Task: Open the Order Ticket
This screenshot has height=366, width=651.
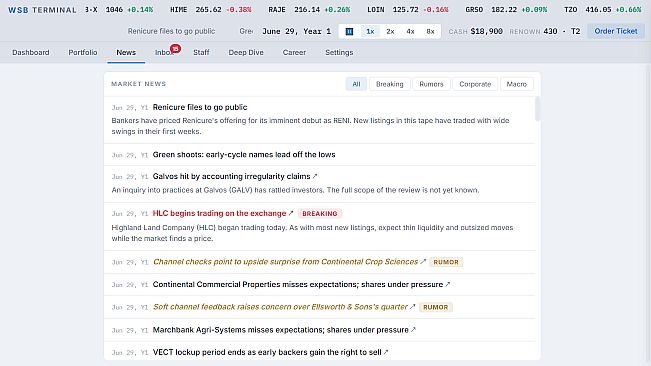Action: pyautogui.click(x=616, y=31)
